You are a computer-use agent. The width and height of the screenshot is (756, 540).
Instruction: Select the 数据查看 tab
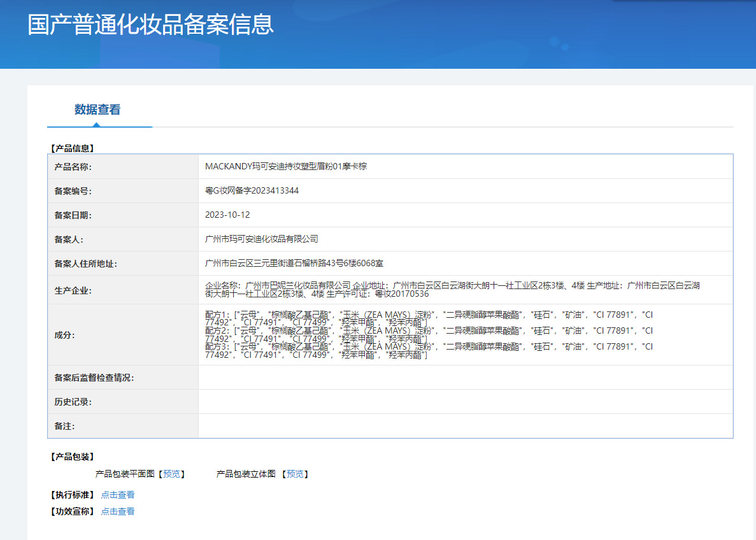[97, 110]
